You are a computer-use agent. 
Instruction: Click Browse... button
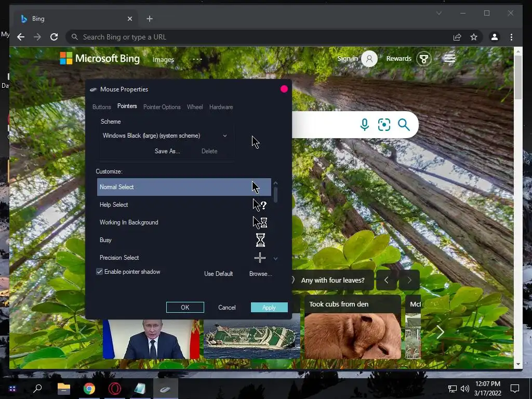point(261,274)
